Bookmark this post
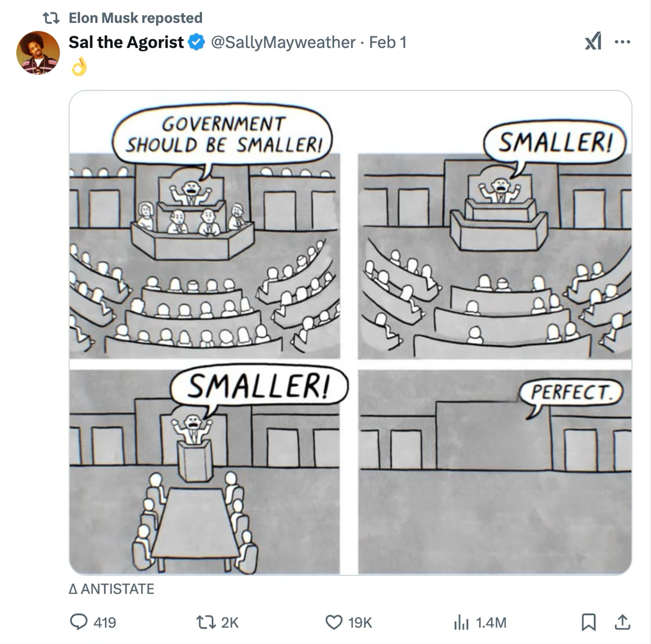651x644 pixels. 589,622
